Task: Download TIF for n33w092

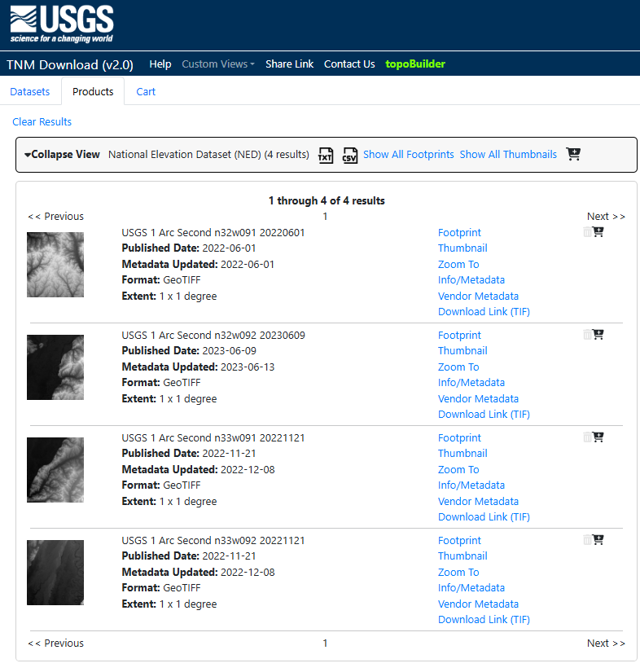Action: pos(484,620)
